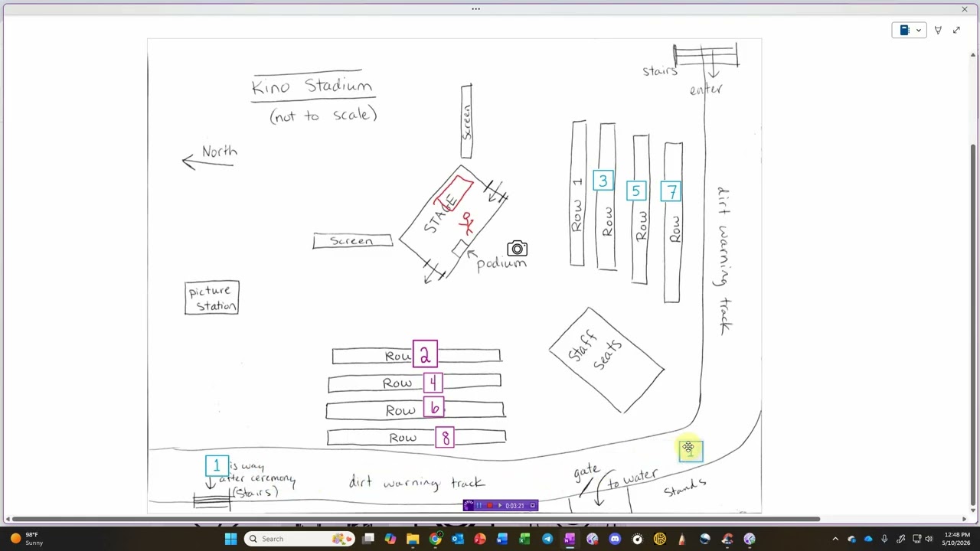The image size is (980, 551).
Task: Open Telegram from the taskbar
Action: point(547,539)
